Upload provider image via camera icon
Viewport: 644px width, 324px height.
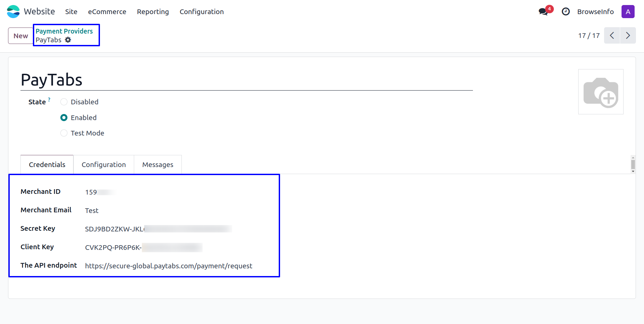point(600,92)
